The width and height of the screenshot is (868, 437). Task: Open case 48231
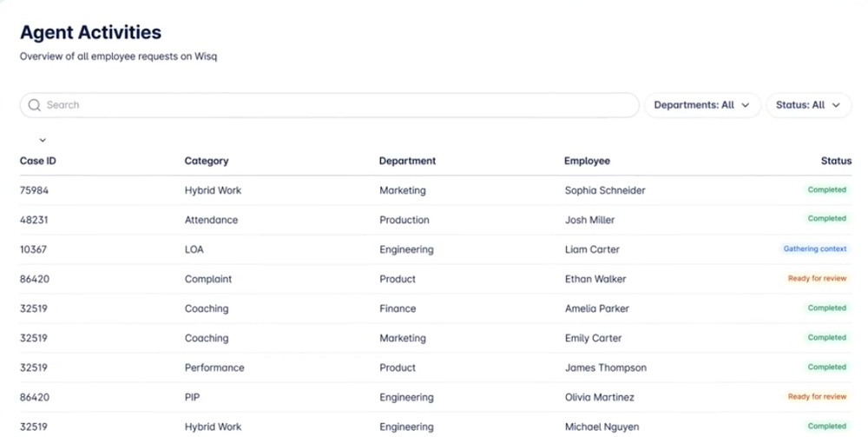coord(34,220)
